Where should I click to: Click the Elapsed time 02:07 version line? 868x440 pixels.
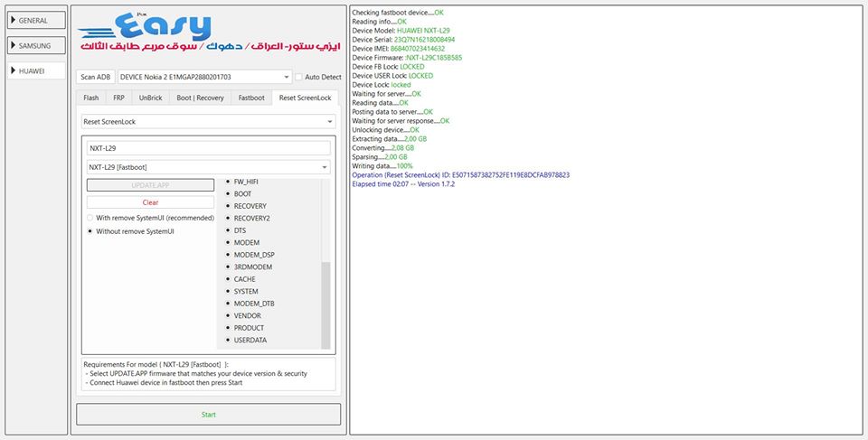click(x=403, y=183)
